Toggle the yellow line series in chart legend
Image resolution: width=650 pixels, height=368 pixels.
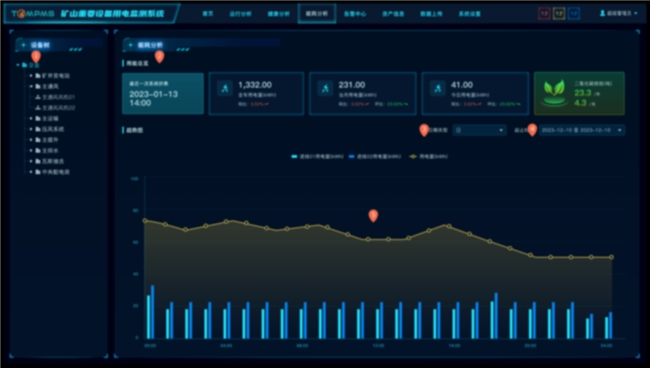pyautogui.click(x=428, y=156)
